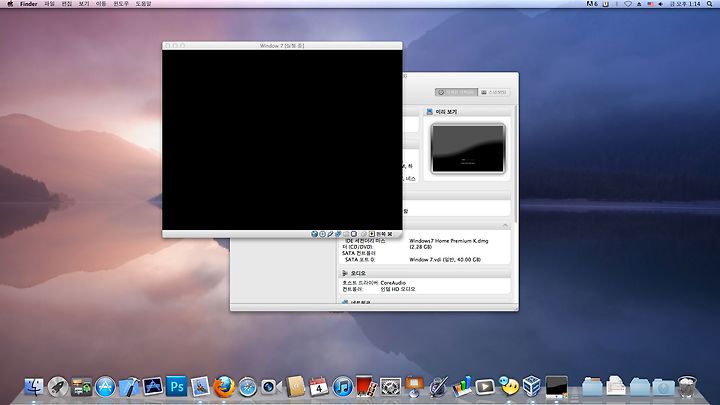
Task: Open the Trash in the Dock
Action: click(x=687, y=387)
